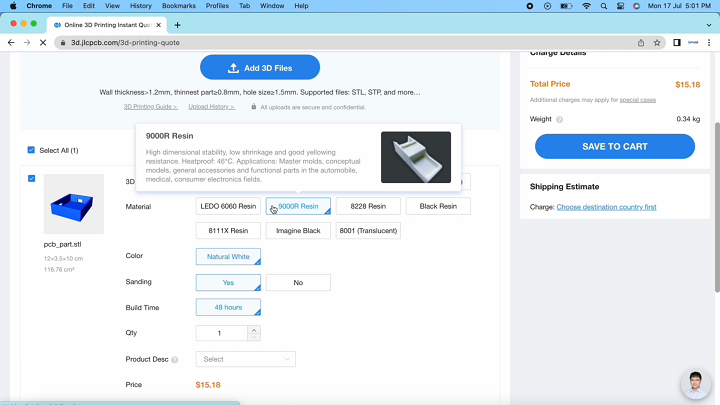The width and height of the screenshot is (720, 405).
Task: Choose Natural White color option
Action: pos(228,257)
